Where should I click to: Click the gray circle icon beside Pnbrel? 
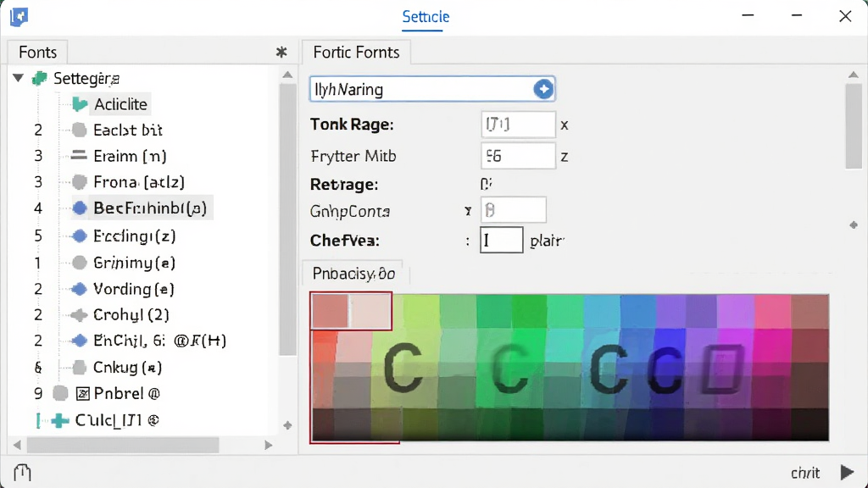(60, 393)
